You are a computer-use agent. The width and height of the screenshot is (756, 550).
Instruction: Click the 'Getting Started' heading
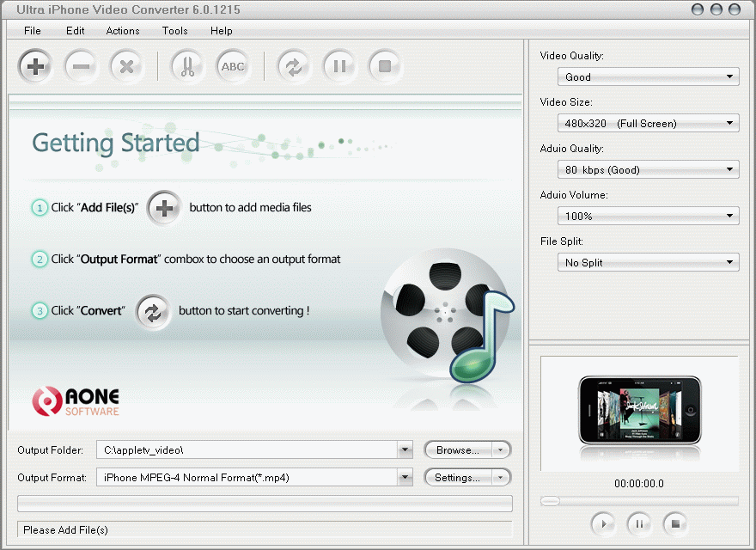pyautogui.click(x=116, y=143)
